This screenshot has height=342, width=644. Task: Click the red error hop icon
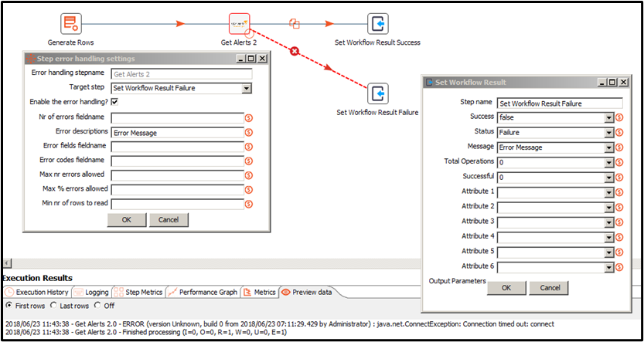[x=294, y=52]
